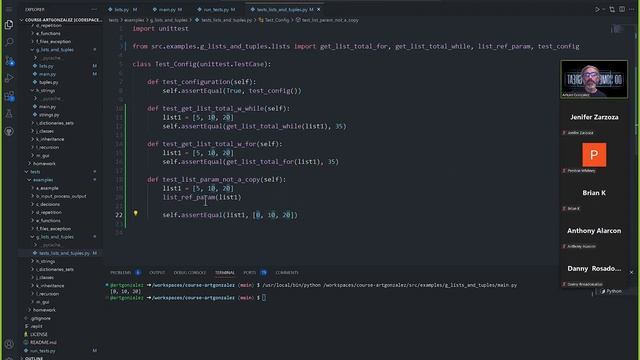Screen dimensions: 640x360
Task: Open the PROBLEMS panel tab
Action: 121,273
